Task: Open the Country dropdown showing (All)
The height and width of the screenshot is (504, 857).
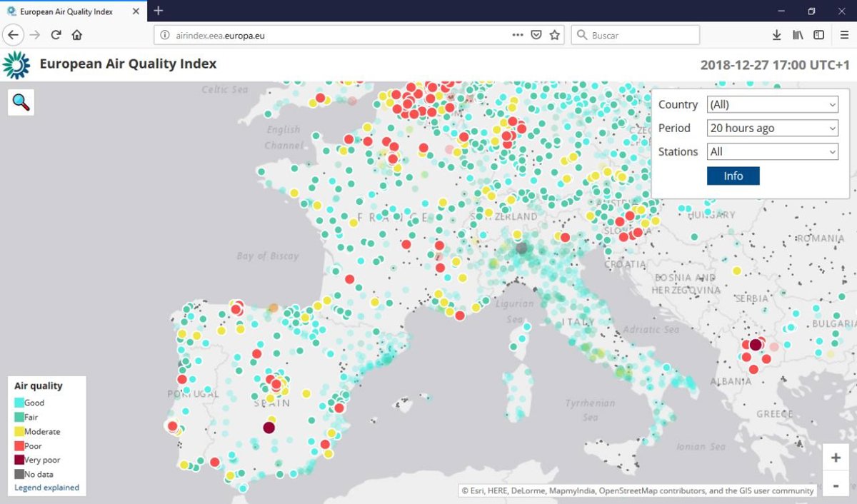Action: pos(772,104)
